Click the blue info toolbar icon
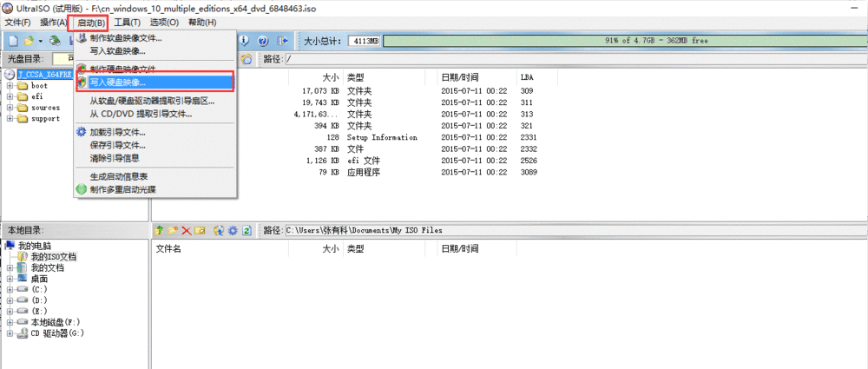The image size is (868, 369). 246,41
